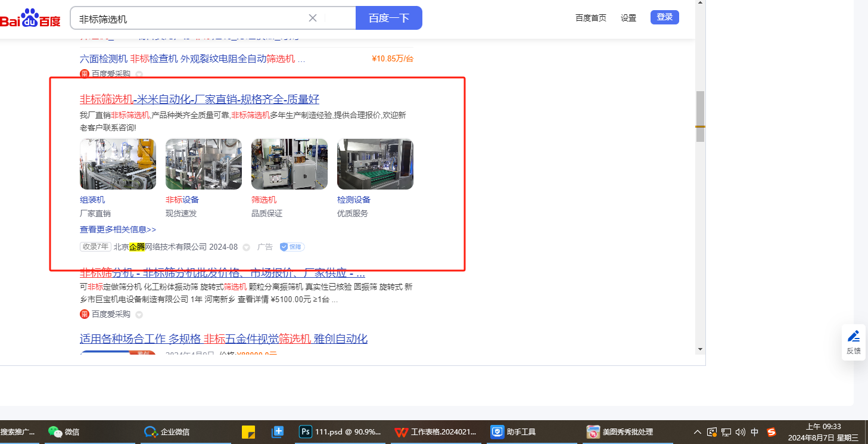Switch to the 搜索推广 taskbar window
The height and width of the screenshot is (444, 868).
19,432
